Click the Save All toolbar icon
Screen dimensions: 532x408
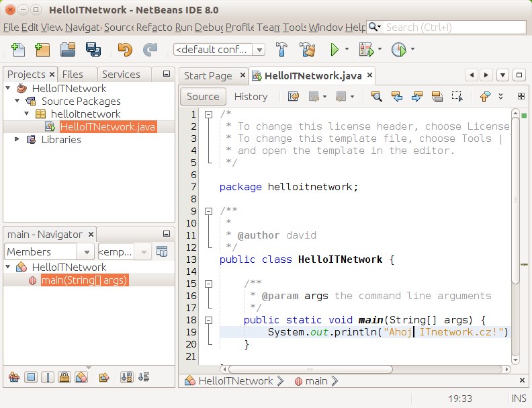[93, 50]
